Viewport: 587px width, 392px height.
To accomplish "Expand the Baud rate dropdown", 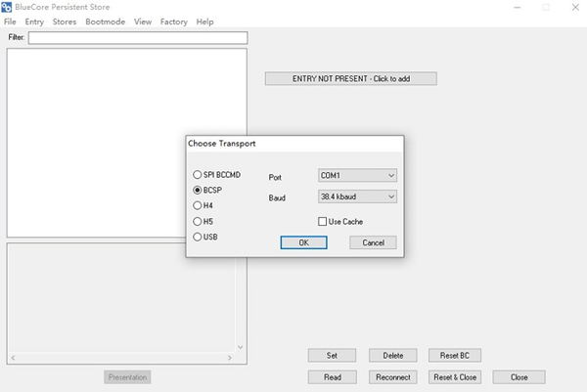I will click(x=357, y=197).
